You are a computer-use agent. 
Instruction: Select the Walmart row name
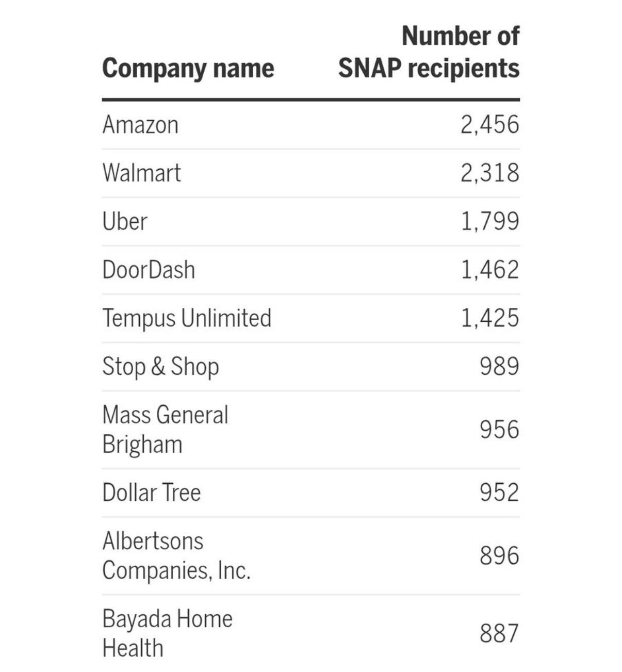(142, 173)
